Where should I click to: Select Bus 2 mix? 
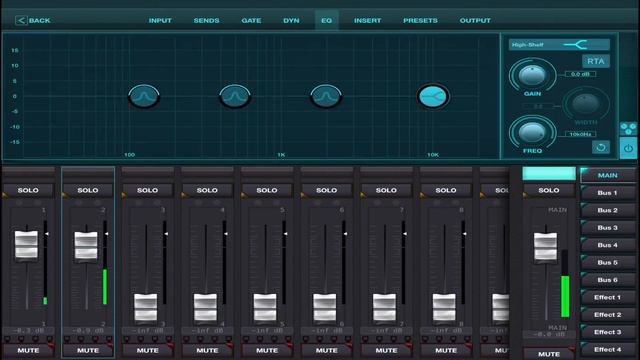tap(608, 210)
